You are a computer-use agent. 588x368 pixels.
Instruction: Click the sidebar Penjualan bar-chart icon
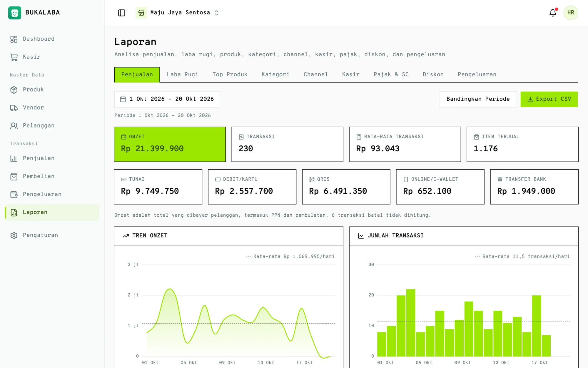14,158
